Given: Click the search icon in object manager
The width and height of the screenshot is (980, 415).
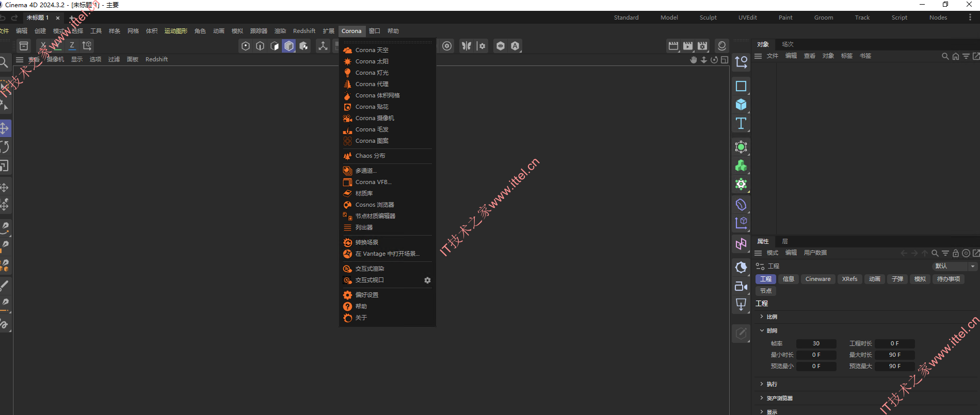Looking at the screenshot, I should point(945,56).
